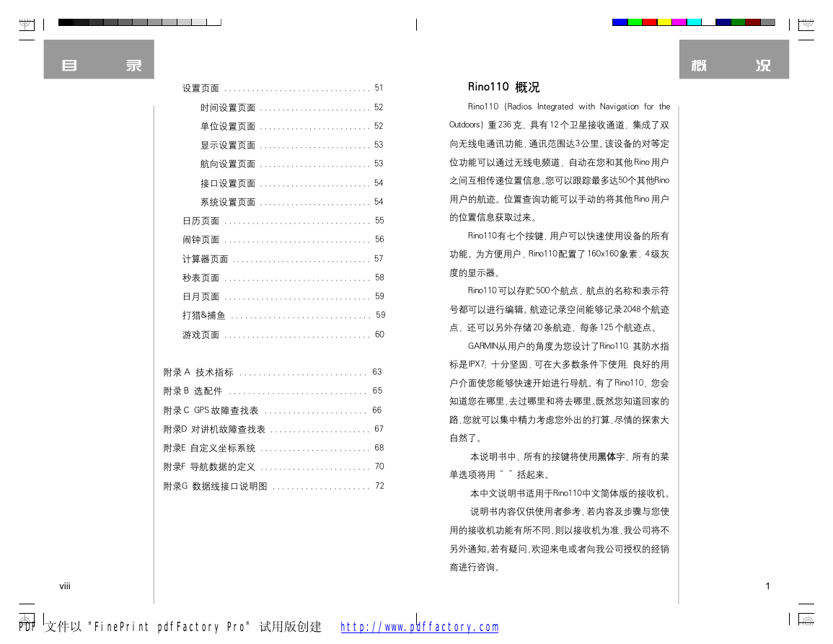Viewport: 833px width, 644px height.
Task: Click the magenta swatch in the color bar
Action: click(679, 22)
